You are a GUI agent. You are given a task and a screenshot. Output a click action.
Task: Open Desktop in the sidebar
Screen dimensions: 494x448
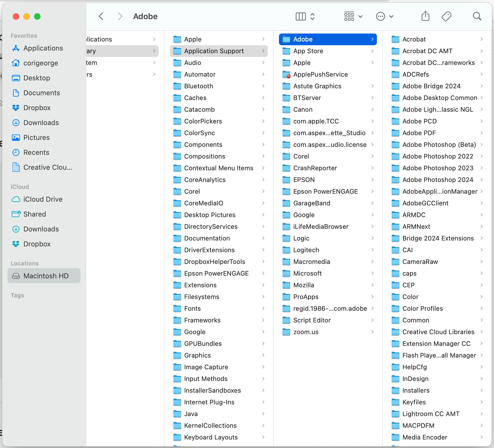click(x=44, y=78)
